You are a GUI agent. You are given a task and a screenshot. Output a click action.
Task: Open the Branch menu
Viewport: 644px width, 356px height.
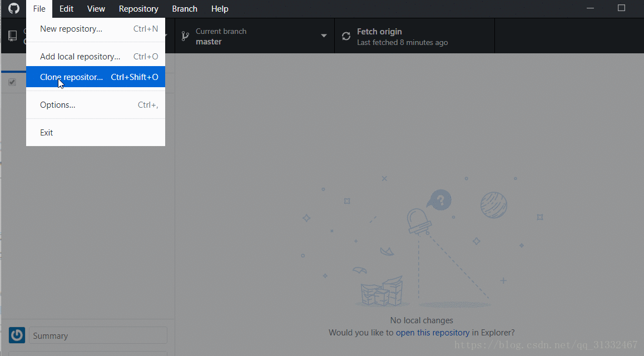click(185, 9)
